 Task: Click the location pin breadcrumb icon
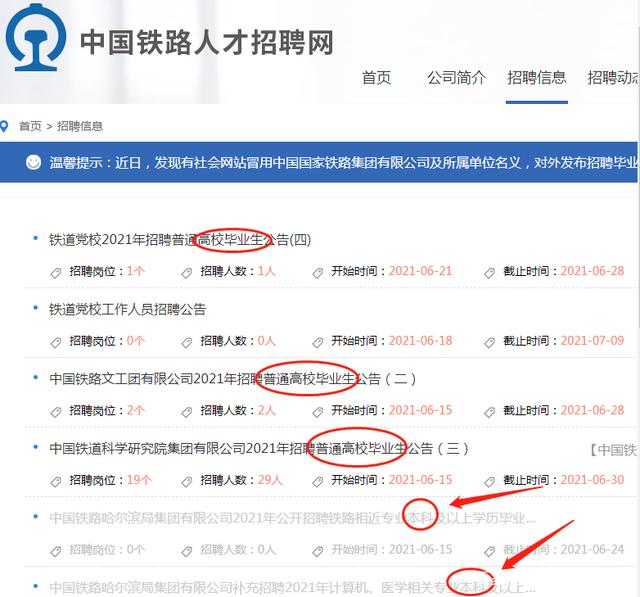[x=5, y=127]
